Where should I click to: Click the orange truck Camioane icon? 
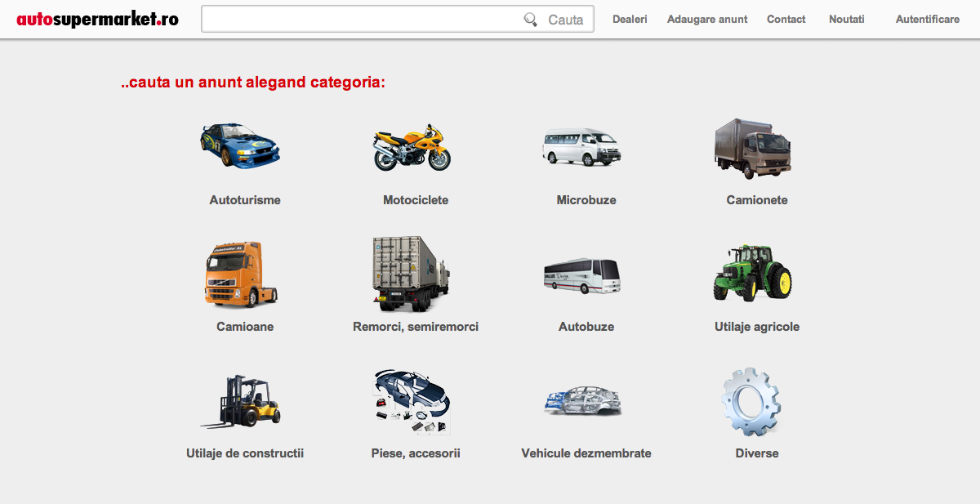coord(242,274)
